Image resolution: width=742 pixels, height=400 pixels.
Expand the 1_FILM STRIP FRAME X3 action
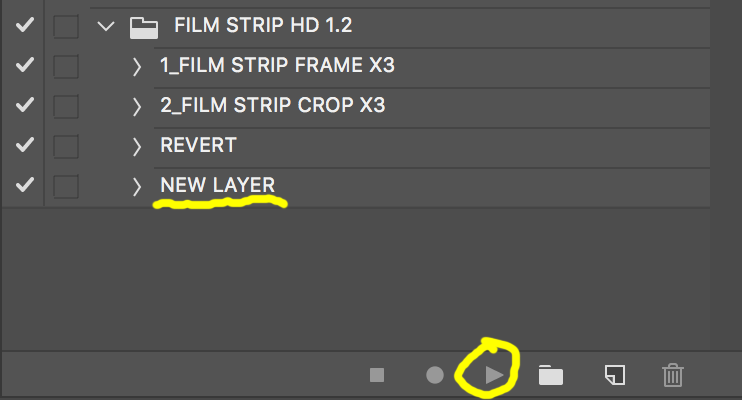click(x=137, y=67)
